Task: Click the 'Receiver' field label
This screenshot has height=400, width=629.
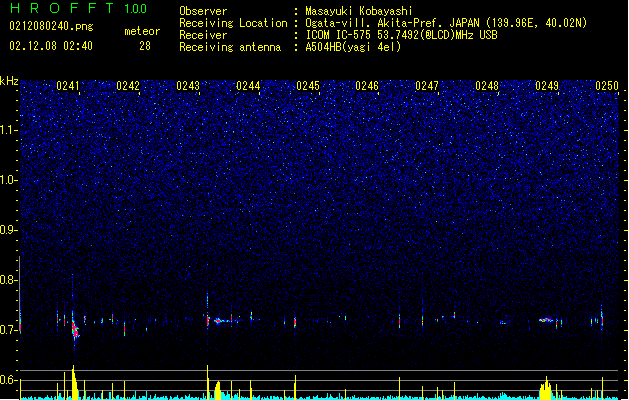Action: click(x=203, y=35)
